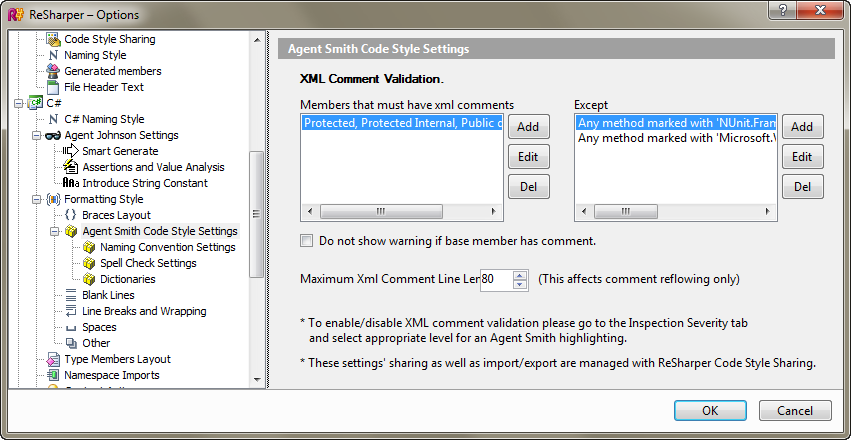Collapse Agent Smith Code Style Settings node
This screenshot has height=440, width=851.
tap(55, 231)
